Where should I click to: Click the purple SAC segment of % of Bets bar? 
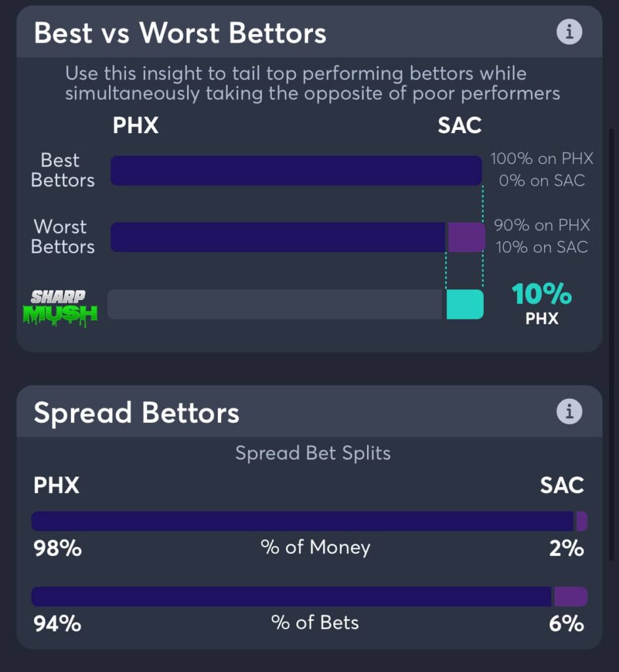point(570,596)
